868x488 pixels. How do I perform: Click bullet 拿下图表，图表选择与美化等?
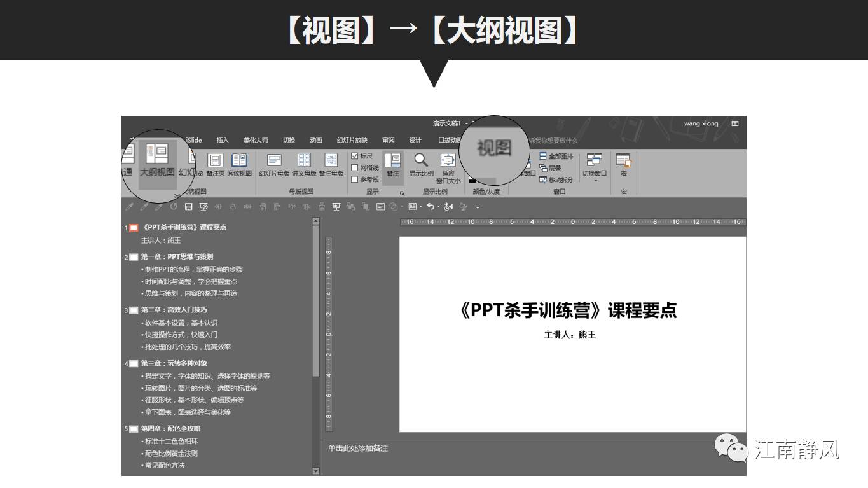186,412
